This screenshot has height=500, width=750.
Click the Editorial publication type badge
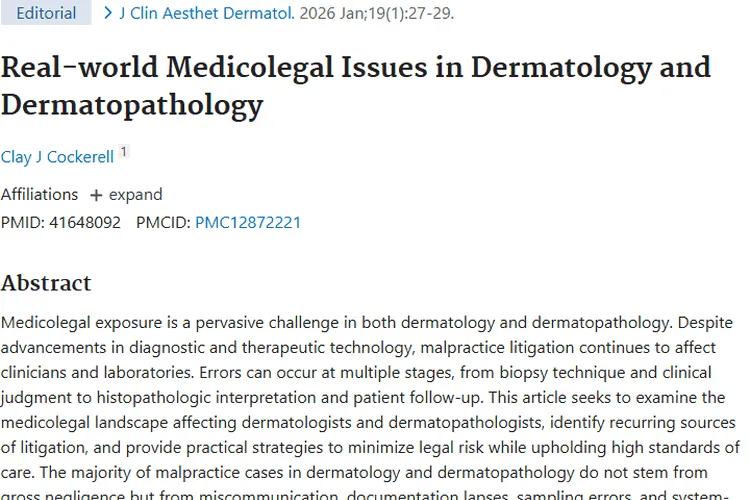[46, 13]
